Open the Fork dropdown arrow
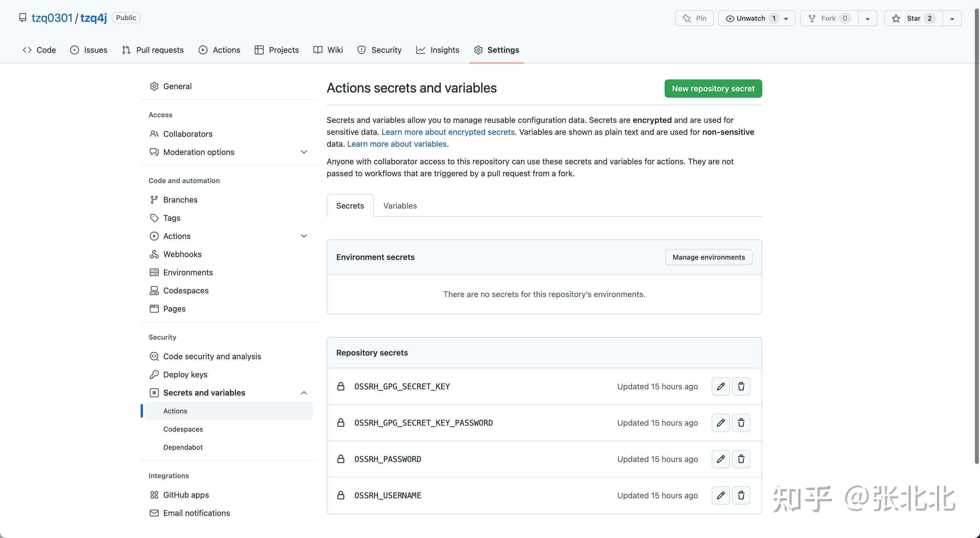980x538 pixels. (x=868, y=18)
